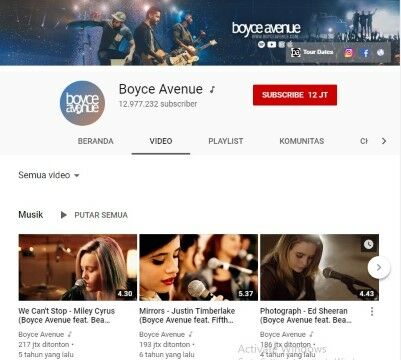Select the VIDEO tab
Viewport: 401px width, 360px height.
[161, 141]
